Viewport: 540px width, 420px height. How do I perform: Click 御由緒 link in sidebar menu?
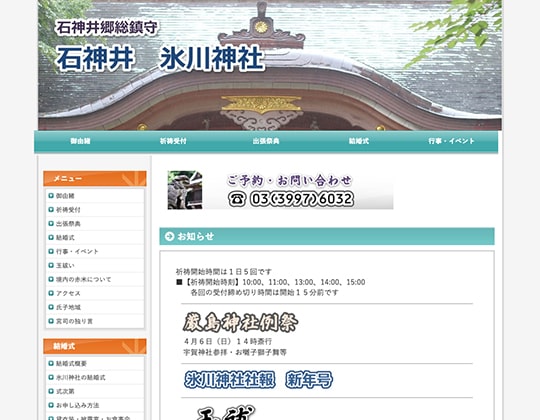point(65,196)
